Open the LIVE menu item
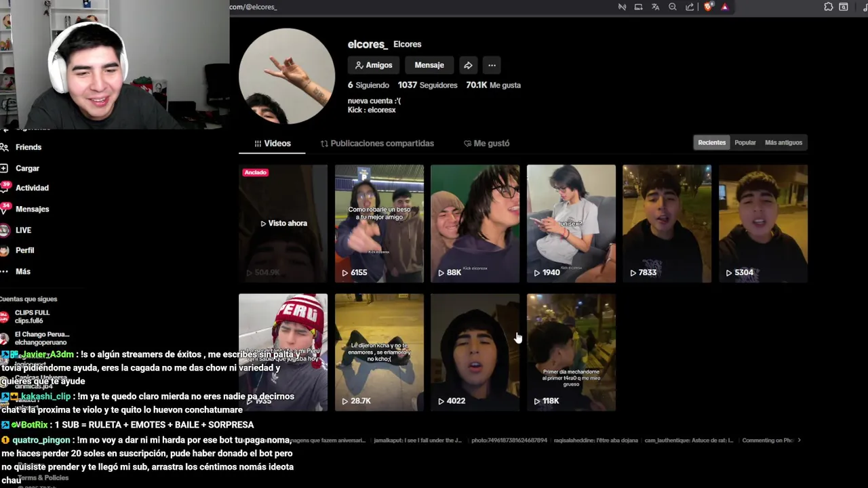Viewport: 868px width, 488px height. (x=23, y=230)
